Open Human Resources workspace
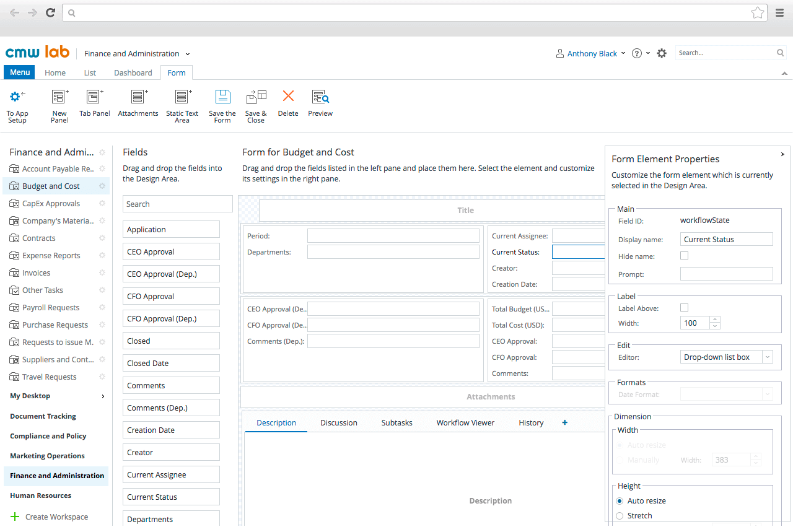The image size is (793, 532). [x=41, y=495]
